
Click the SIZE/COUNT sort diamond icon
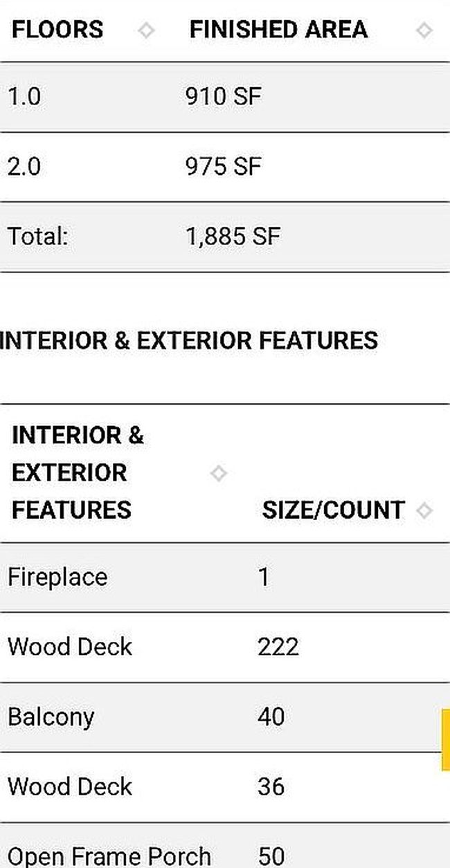[424, 510]
